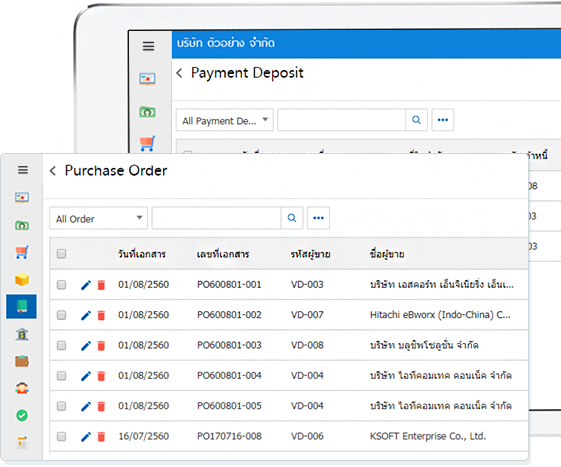Delete order PO600801-002 with trash icon

(x=101, y=315)
